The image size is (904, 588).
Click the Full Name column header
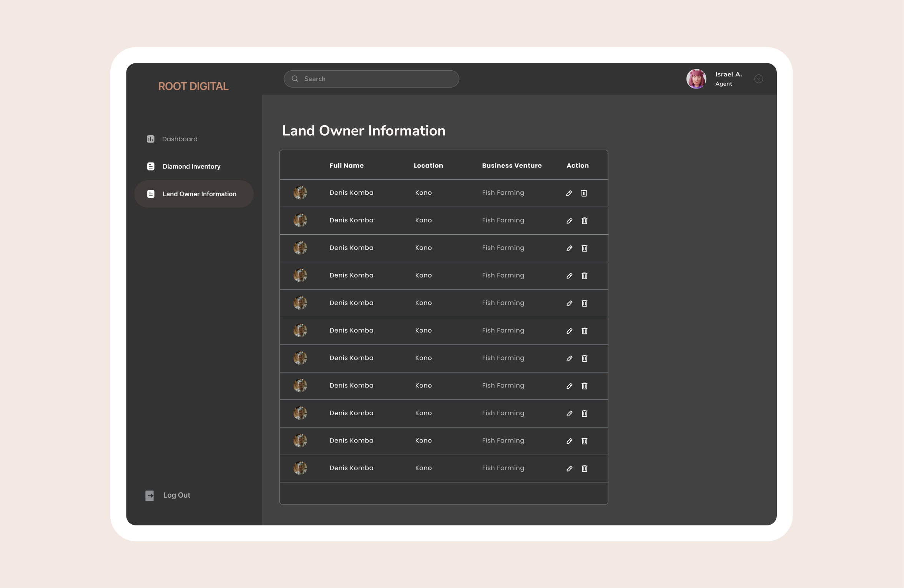coord(346,166)
